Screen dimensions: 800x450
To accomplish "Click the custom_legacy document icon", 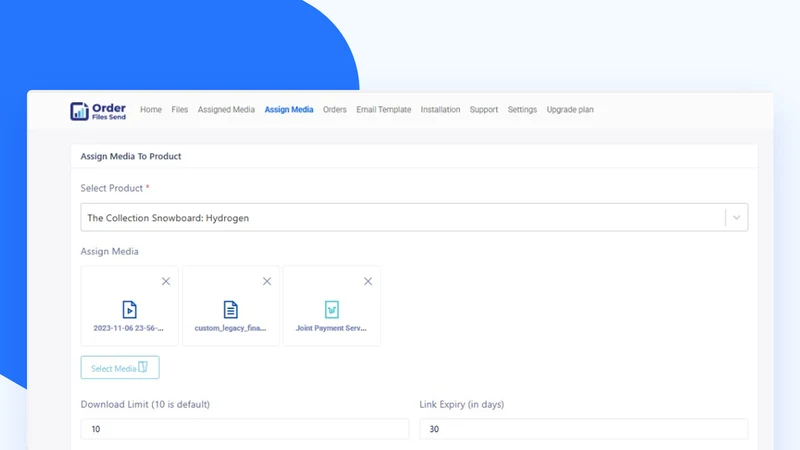I will click(231, 310).
